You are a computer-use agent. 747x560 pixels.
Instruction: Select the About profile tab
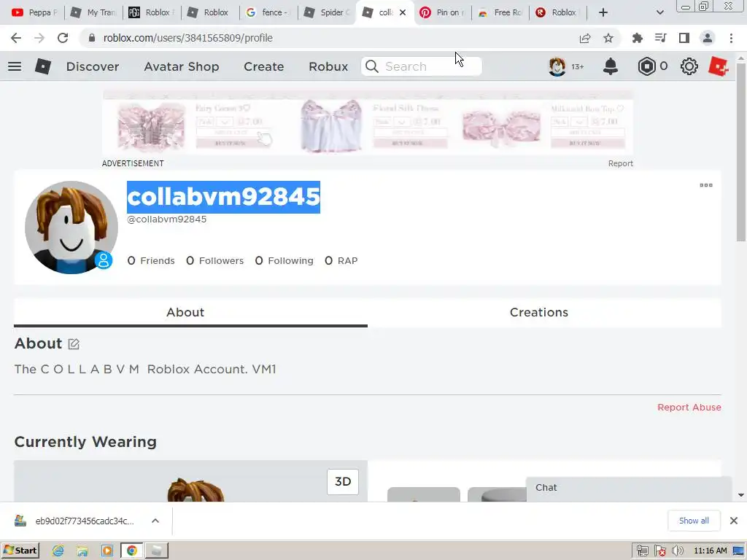(190, 312)
